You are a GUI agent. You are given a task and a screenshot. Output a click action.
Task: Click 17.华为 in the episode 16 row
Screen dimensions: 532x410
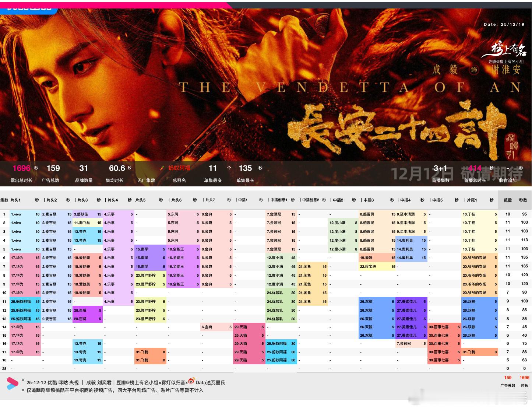[25, 344]
